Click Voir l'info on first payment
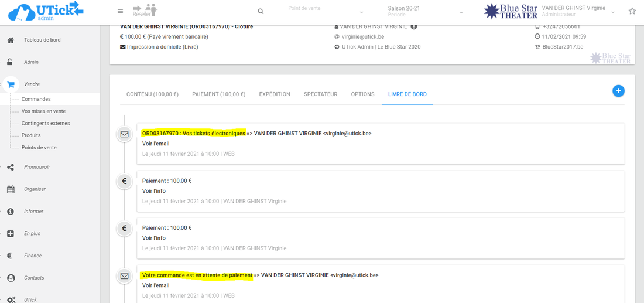 click(154, 191)
